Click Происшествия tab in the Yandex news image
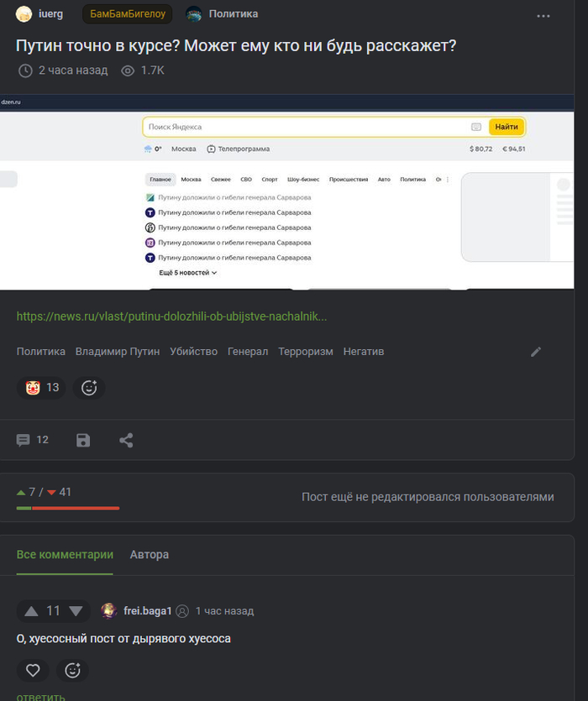588x701 pixels. pyautogui.click(x=349, y=180)
